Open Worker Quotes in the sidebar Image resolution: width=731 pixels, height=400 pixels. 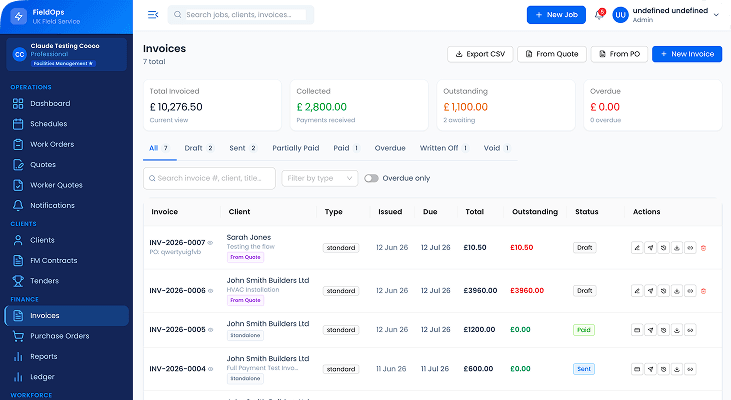(66, 185)
